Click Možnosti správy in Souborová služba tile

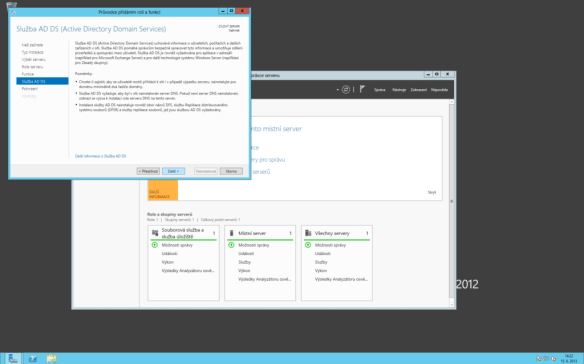tap(177, 245)
